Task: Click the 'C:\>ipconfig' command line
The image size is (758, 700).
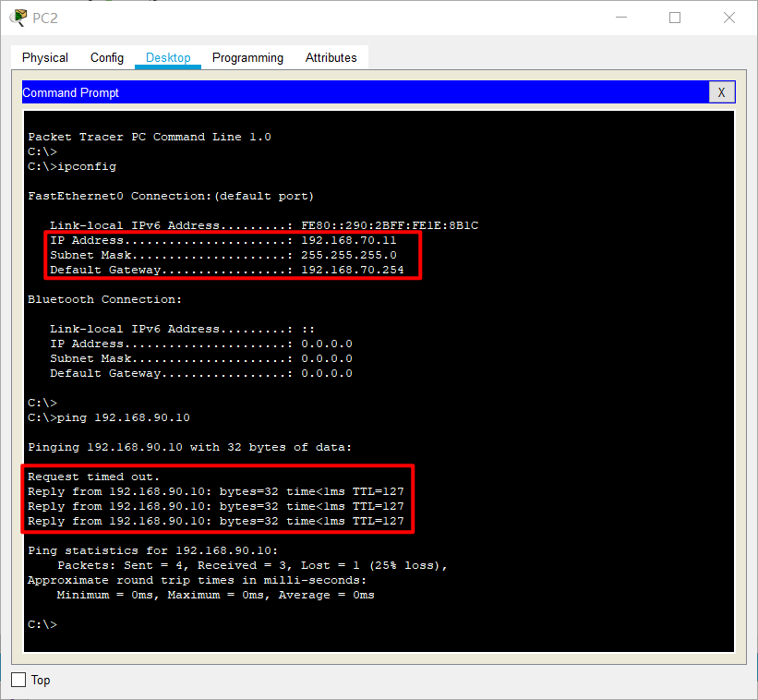Action: pyautogui.click(x=72, y=166)
